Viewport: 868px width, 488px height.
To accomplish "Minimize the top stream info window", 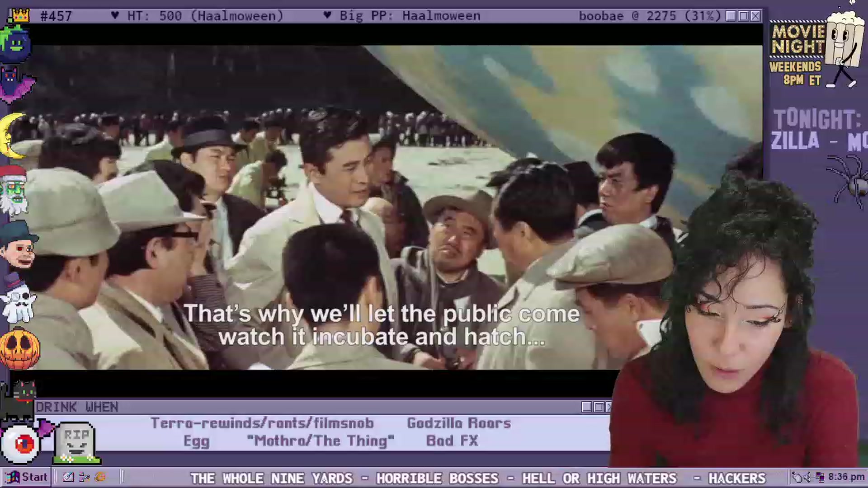I will (731, 16).
